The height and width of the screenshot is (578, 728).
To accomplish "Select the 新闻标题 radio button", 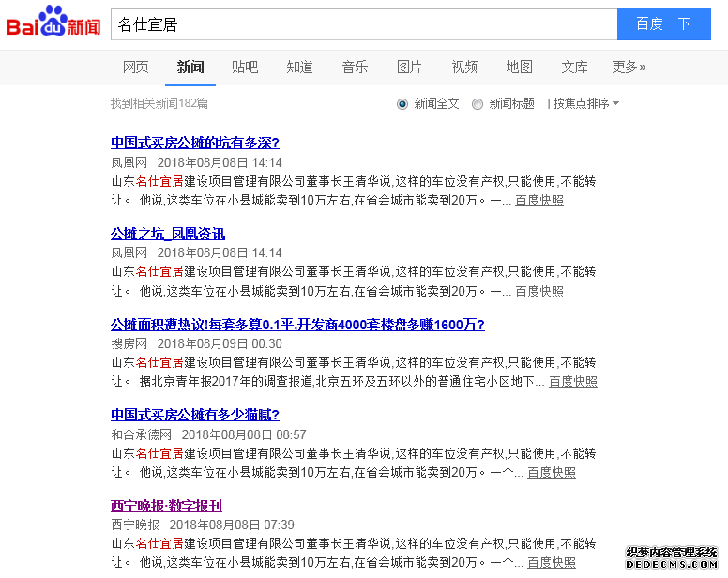I will click(478, 104).
